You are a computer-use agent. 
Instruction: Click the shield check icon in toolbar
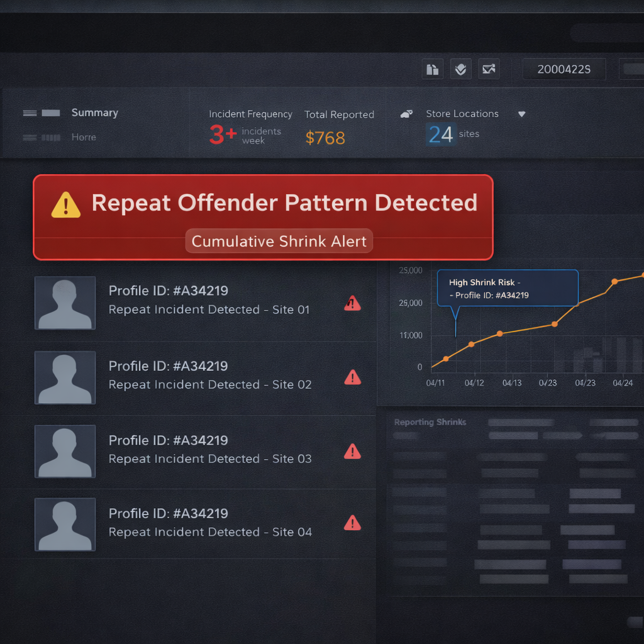click(460, 69)
